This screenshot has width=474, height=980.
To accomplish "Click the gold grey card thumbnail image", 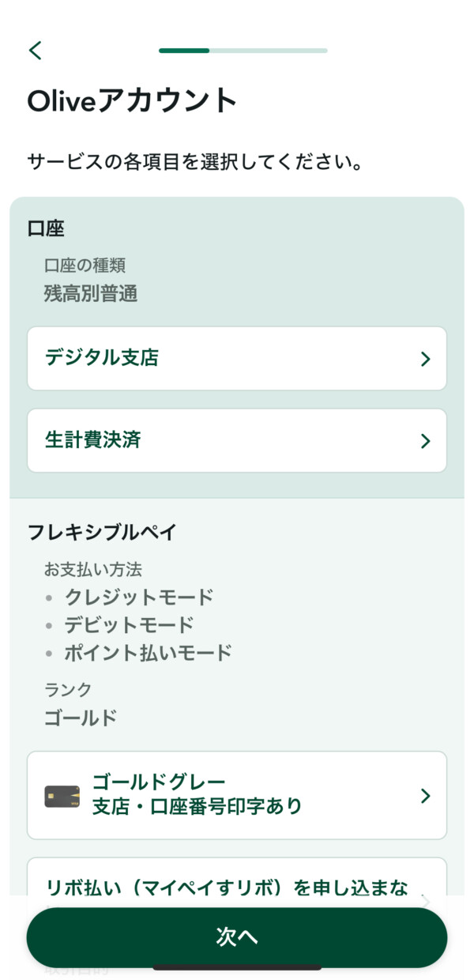I will pyautogui.click(x=62, y=796).
